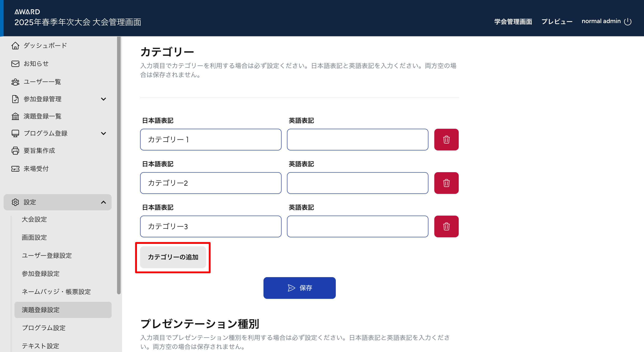
Task: Open the 大会設定 submenu item
Action: (34, 219)
